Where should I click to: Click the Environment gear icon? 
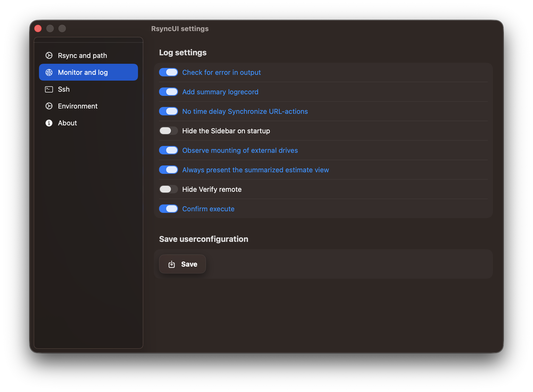coord(49,106)
